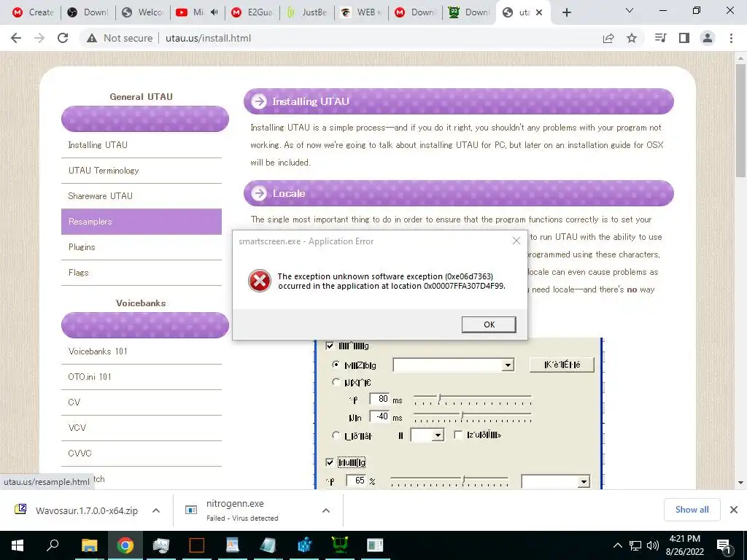Click the browser forward arrow
Viewport: 747px width, 560px height.
(39, 38)
